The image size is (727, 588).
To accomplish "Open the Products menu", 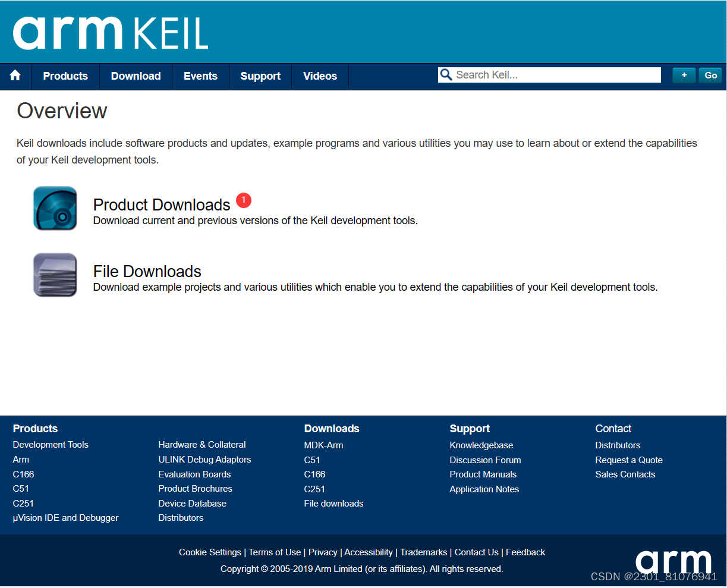I will click(x=65, y=76).
